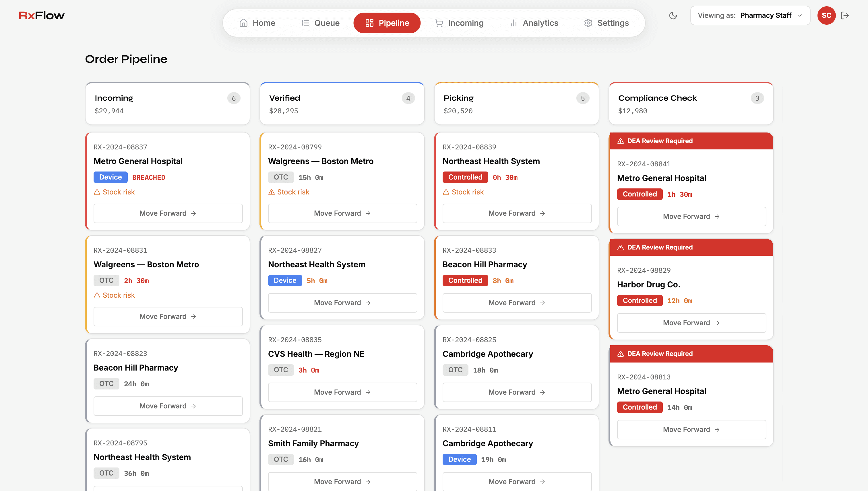Image resolution: width=868 pixels, height=491 pixels.
Task: Move Forward order RX-2024-08799
Action: tap(342, 213)
